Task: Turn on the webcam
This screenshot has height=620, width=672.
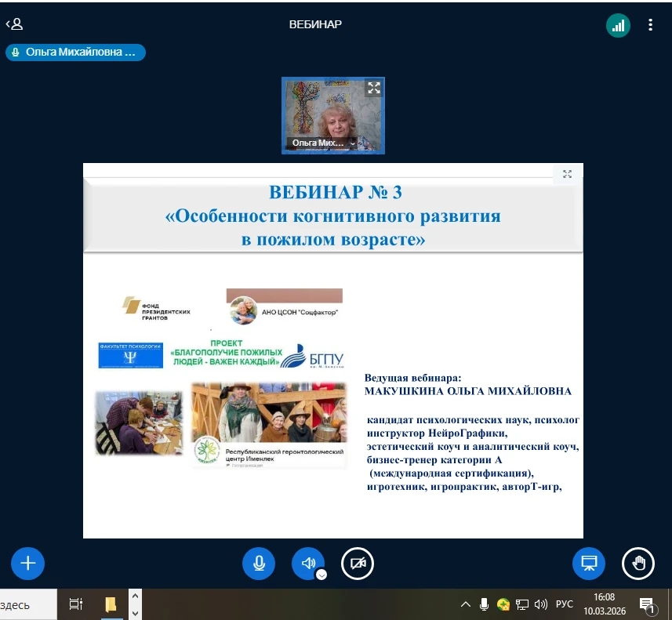Action: click(358, 563)
